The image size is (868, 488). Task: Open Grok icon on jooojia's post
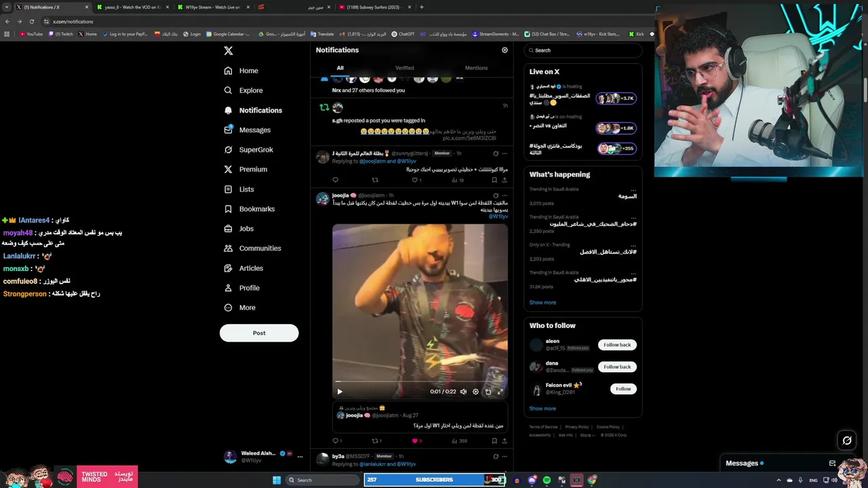tap(496, 195)
